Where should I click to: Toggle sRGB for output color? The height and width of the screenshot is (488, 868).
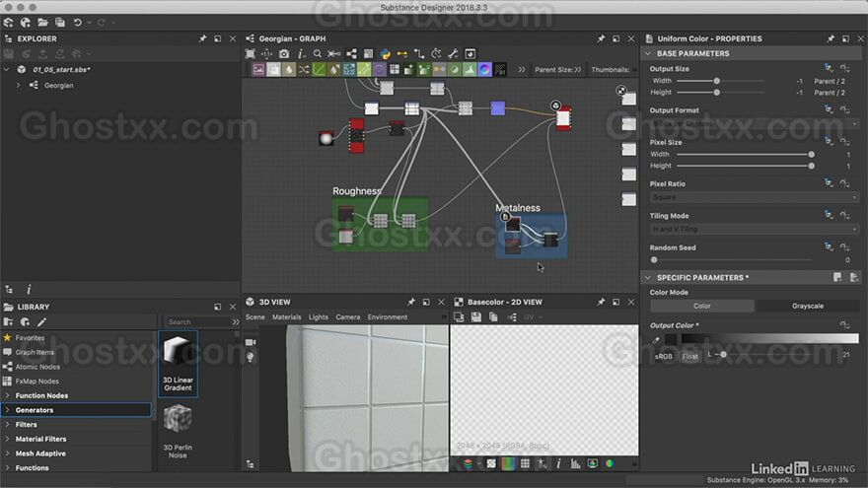(x=664, y=356)
